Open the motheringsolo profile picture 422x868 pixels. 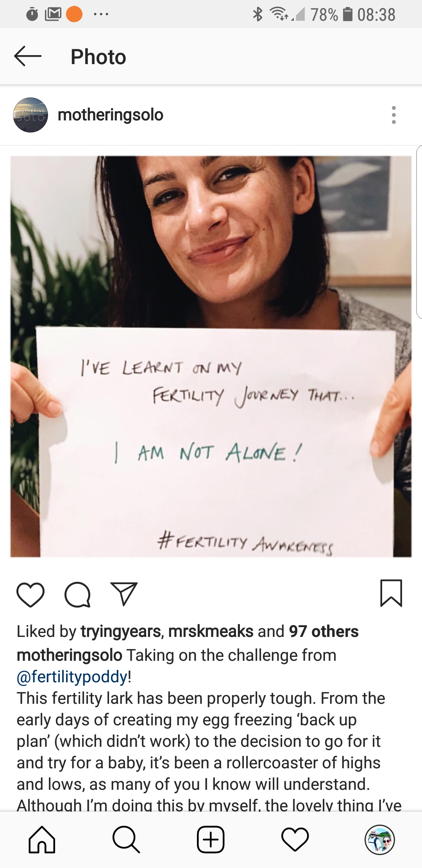(30, 115)
